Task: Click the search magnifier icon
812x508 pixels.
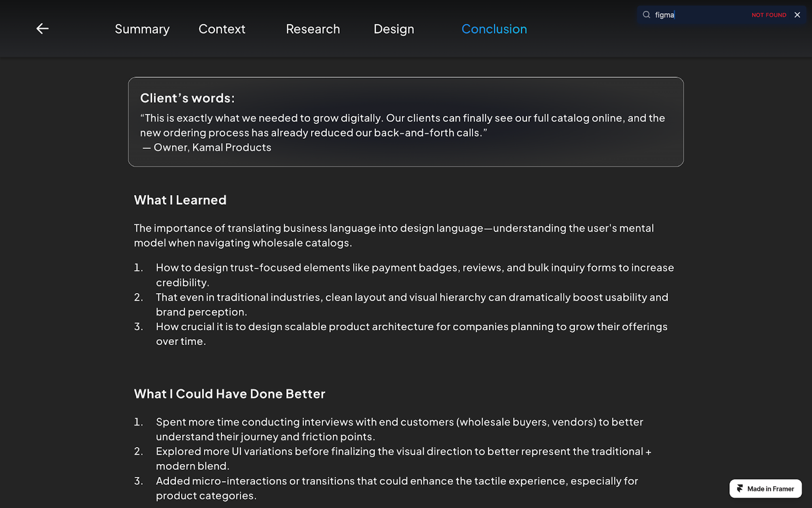Action: [647, 15]
